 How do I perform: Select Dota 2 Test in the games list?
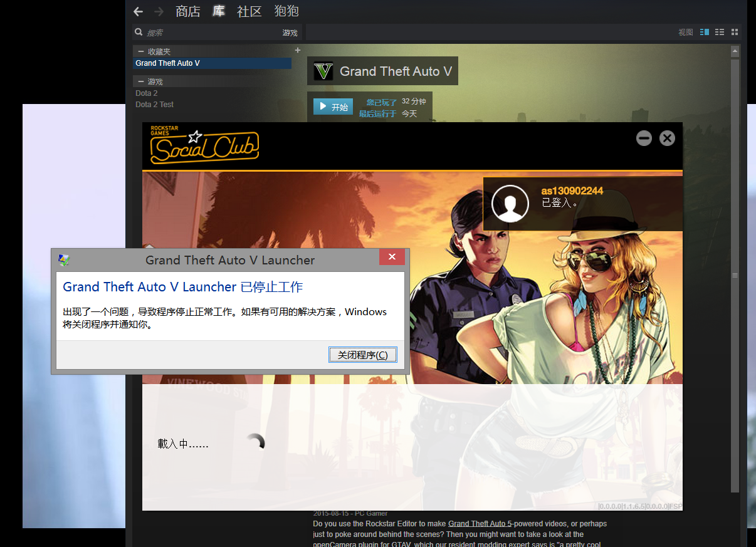pyautogui.click(x=155, y=105)
